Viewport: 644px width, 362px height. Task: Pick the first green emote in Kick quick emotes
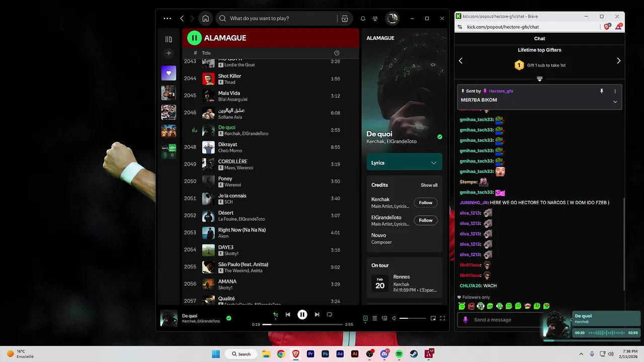pos(462,306)
